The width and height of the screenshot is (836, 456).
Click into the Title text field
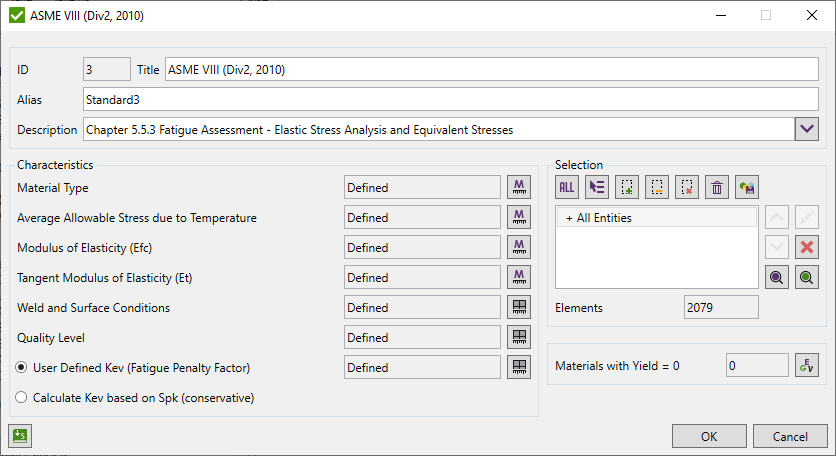point(490,70)
